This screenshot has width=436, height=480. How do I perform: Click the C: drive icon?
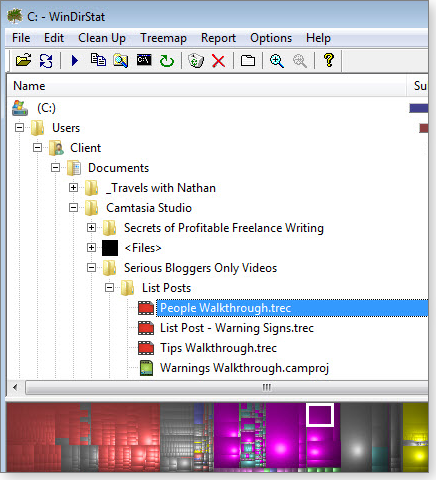pos(20,108)
